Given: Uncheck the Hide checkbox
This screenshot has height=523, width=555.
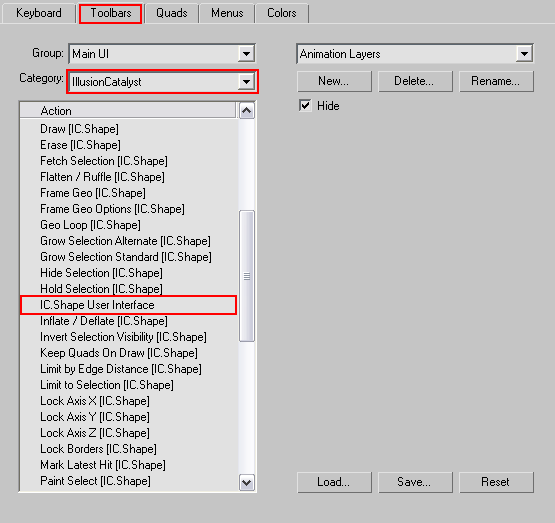Looking at the screenshot, I should pos(305,105).
